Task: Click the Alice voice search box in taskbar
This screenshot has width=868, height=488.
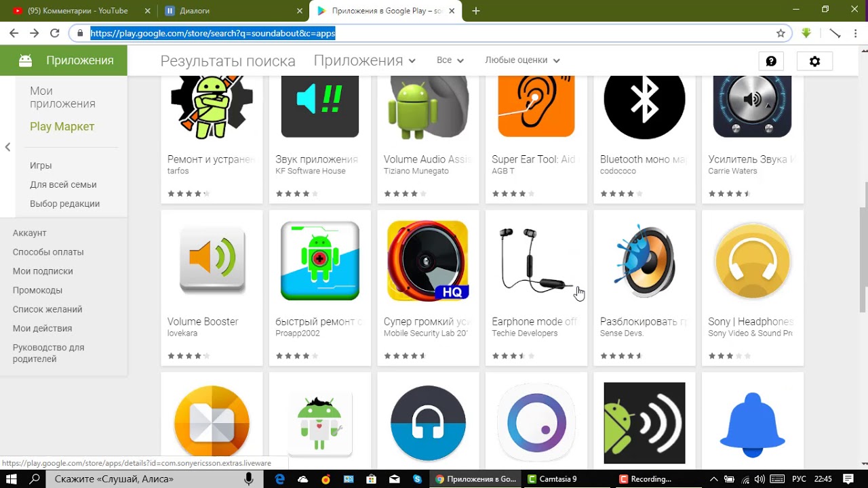Action: pyautogui.click(x=154, y=479)
